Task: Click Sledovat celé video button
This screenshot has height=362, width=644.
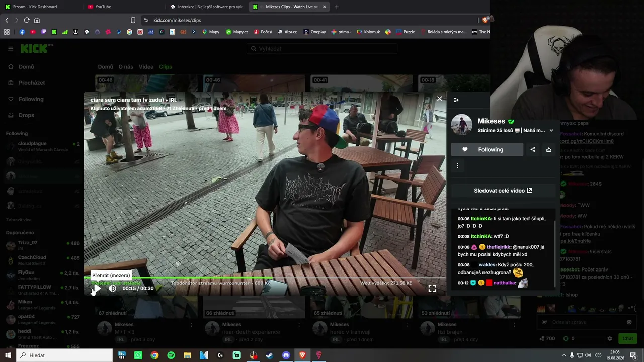Action: click(503, 191)
